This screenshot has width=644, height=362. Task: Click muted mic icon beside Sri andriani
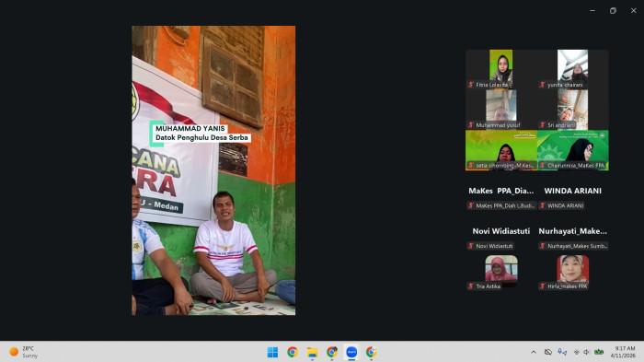pos(542,125)
